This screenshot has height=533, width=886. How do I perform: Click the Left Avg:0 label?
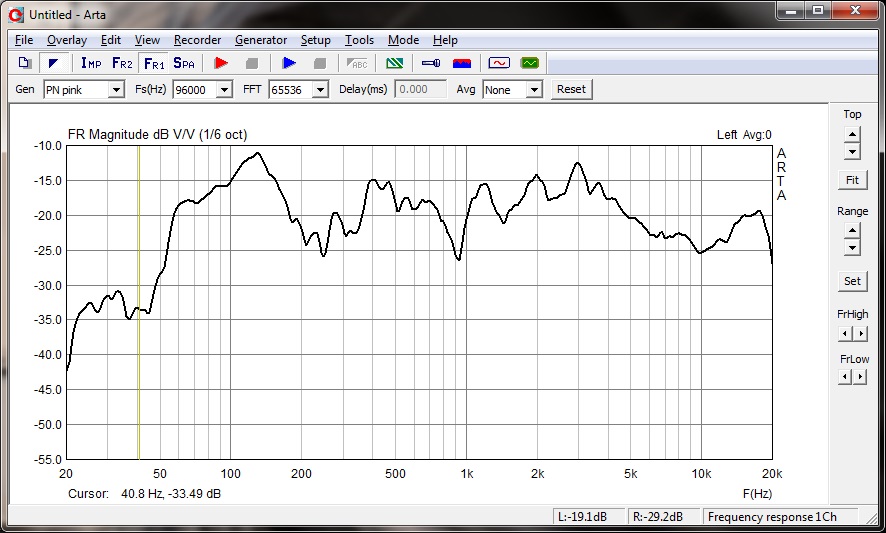pyautogui.click(x=744, y=135)
